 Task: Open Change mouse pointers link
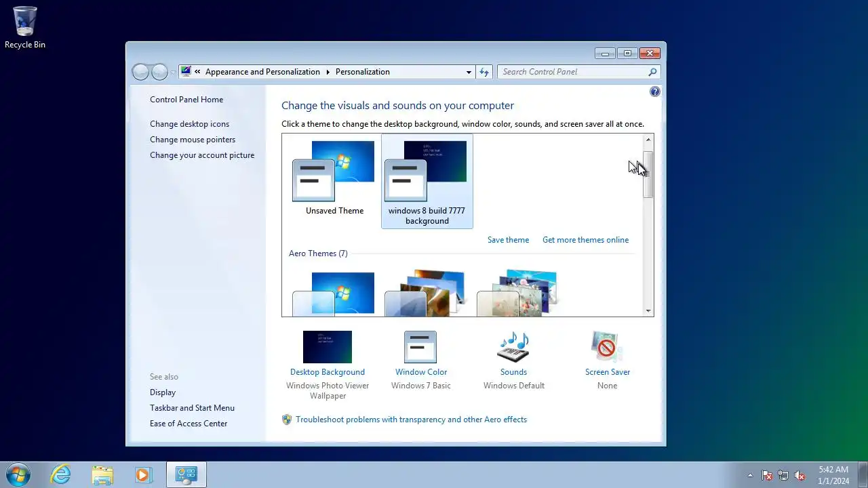[193, 140]
